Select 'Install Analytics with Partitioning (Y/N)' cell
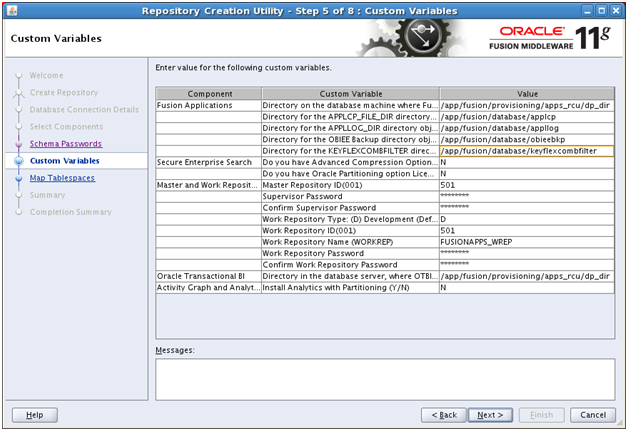The width and height of the screenshot is (628, 431). pyautogui.click(x=350, y=288)
